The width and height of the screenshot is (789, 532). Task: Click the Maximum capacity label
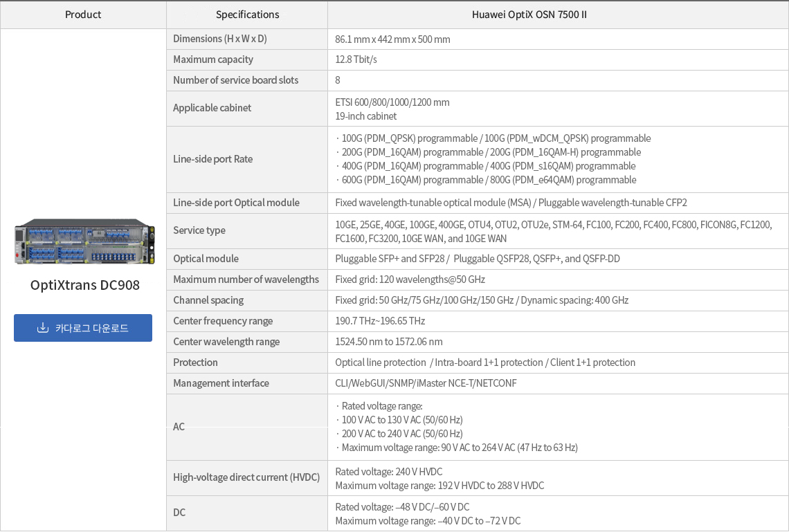point(213,59)
